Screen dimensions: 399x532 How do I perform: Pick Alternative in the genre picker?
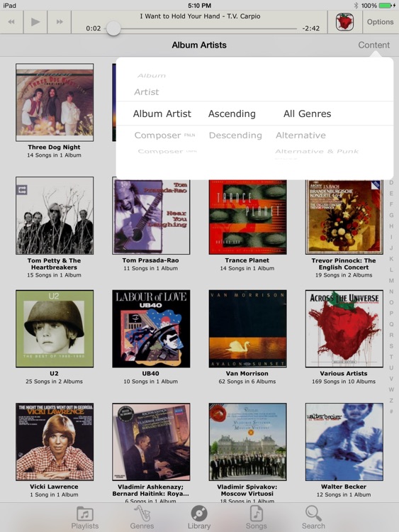(x=300, y=135)
